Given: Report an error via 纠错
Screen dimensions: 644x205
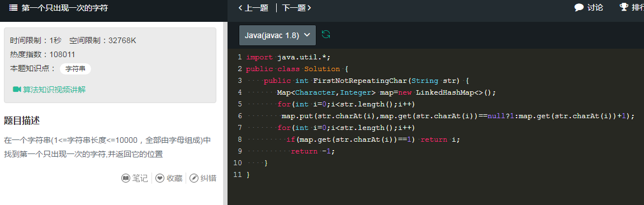Looking at the screenshot, I should (203, 178).
